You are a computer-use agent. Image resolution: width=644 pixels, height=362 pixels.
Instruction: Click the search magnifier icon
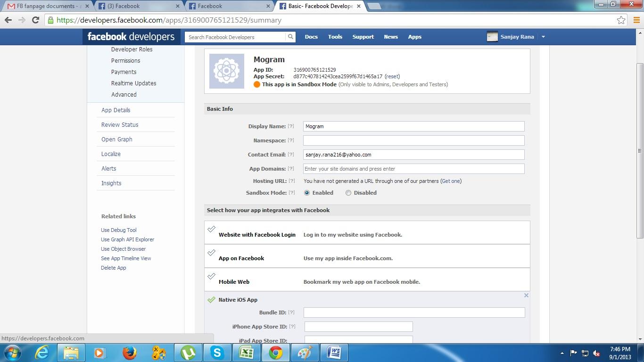pyautogui.click(x=290, y=37)
